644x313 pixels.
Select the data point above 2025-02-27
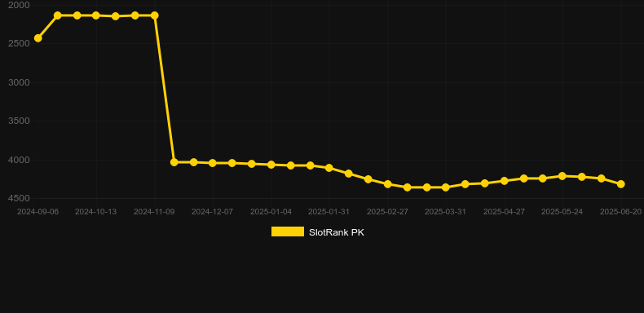388,184
